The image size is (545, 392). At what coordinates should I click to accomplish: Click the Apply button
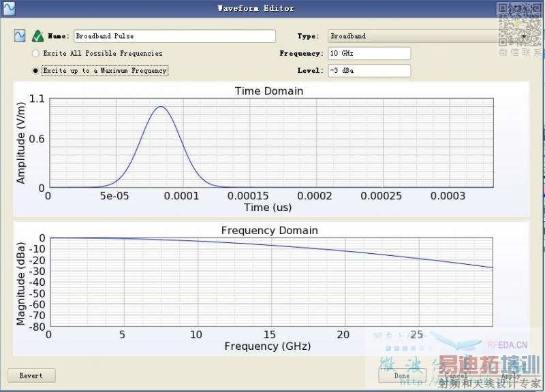(x=511, y=376)
